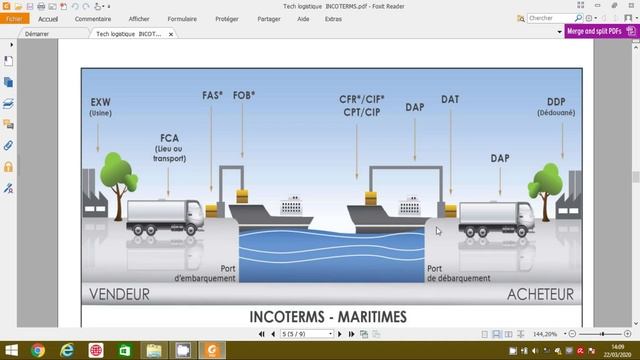This screenshot has height=360, width=640.
Task: Go to the next page
Action: pos(340,334)
